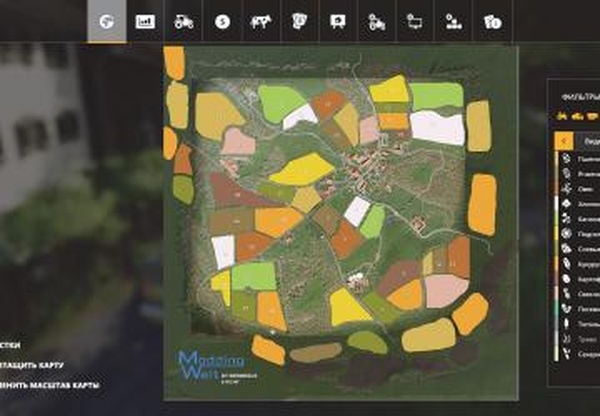Image resolution: width=600 pixels, height=416 pixels.
Task: Toggle the canola crop filter row
Action: click(579, 219)
